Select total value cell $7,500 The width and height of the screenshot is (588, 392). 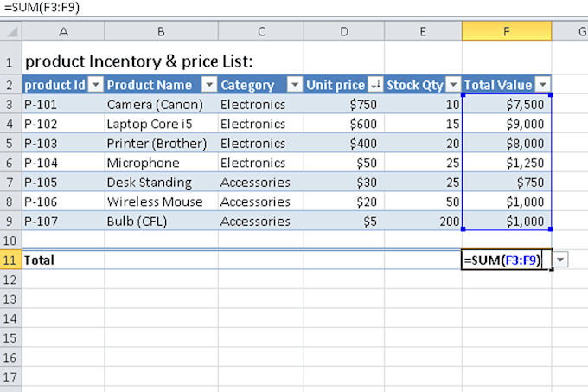(x=507, y=105)
